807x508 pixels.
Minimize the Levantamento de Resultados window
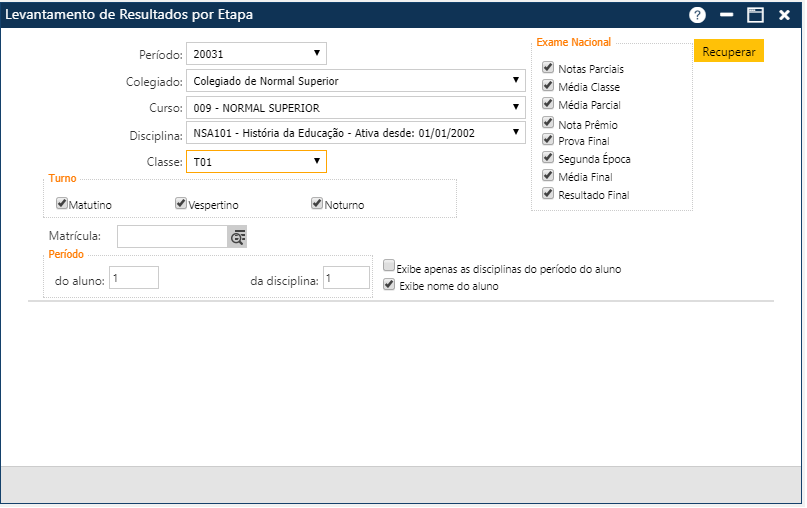click(x=727, y=15)
